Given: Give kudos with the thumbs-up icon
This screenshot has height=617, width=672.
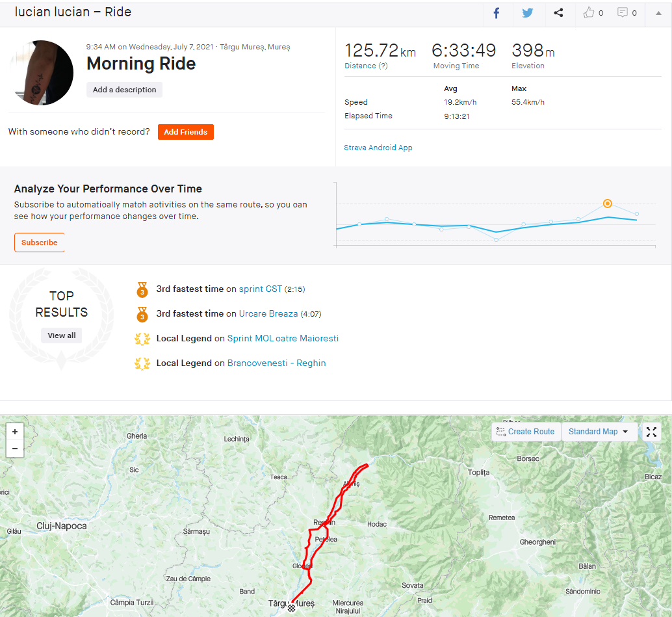Looking at the screenshot, I should (589, 13).
